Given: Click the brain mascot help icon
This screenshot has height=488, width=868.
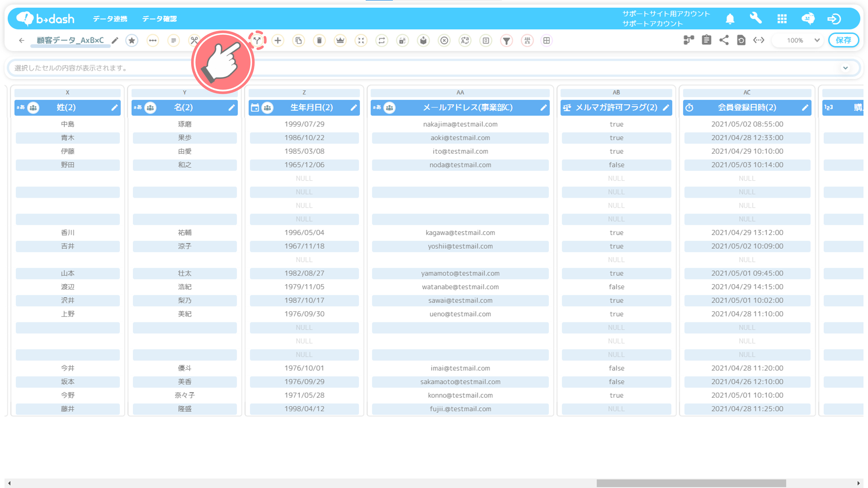Looking at the screenshot, I should pyautogui.click(x=808, y=18).
